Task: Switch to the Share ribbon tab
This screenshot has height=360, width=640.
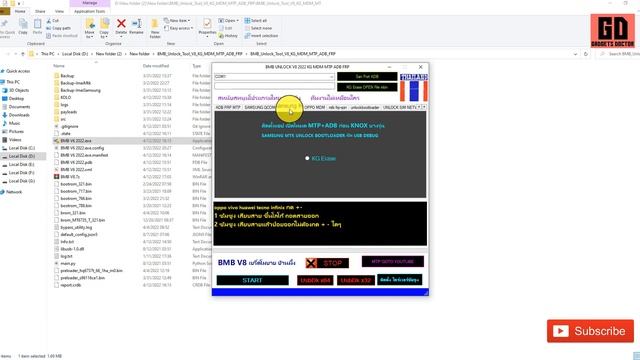Action: coord(40,11)
